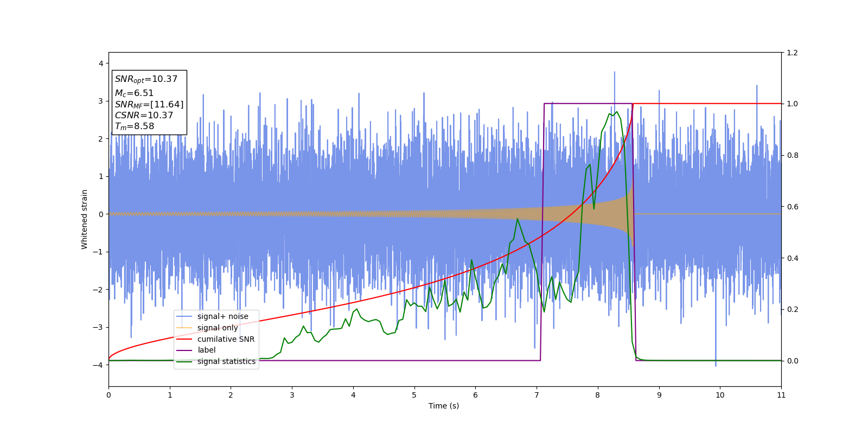Click right-axis tick label 0.4
The height and width of the screenshot is (434, 868).
point(792,258)
